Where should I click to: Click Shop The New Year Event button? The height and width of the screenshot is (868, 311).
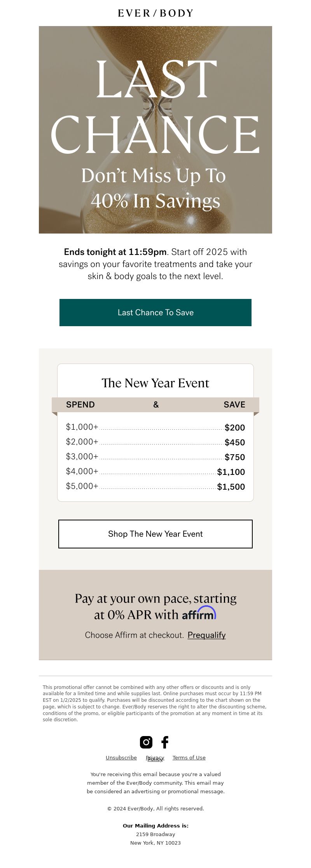(x=155, y=534)
